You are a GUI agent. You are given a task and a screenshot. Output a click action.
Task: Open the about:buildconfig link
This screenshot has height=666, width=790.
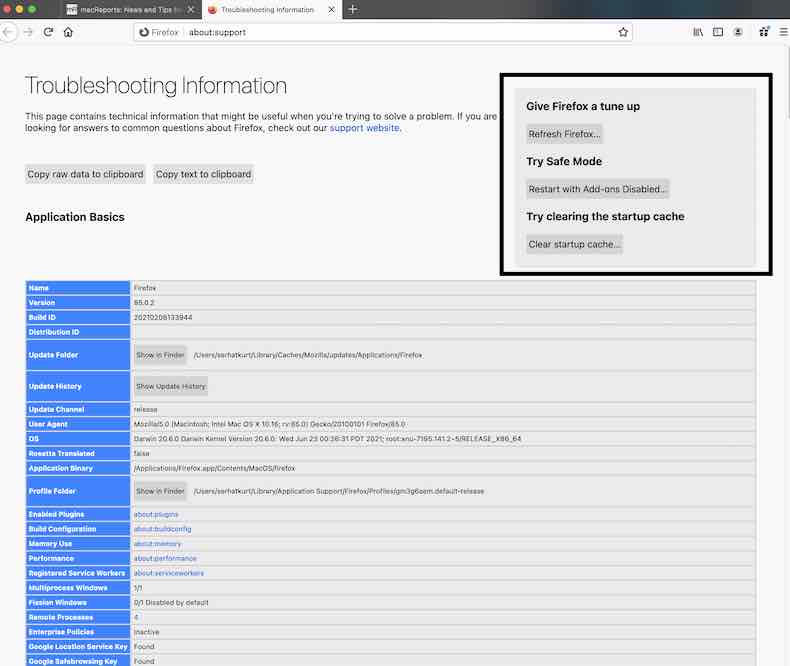coord(162,529)
